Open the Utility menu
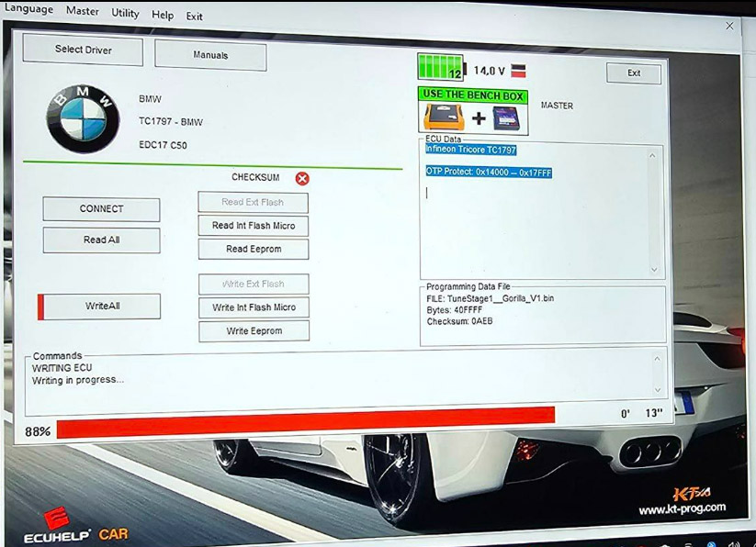Screen dimensions: 756x547 [x=125, y=13]
